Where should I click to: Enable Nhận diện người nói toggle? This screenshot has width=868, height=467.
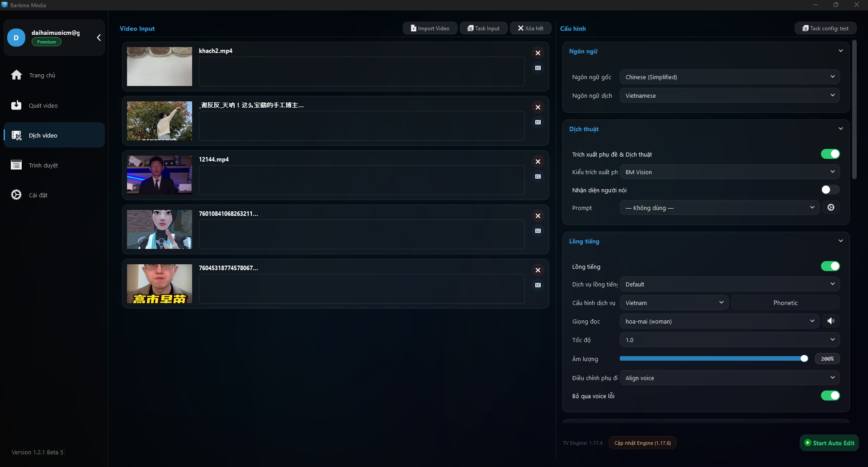(x=830, y=190)
